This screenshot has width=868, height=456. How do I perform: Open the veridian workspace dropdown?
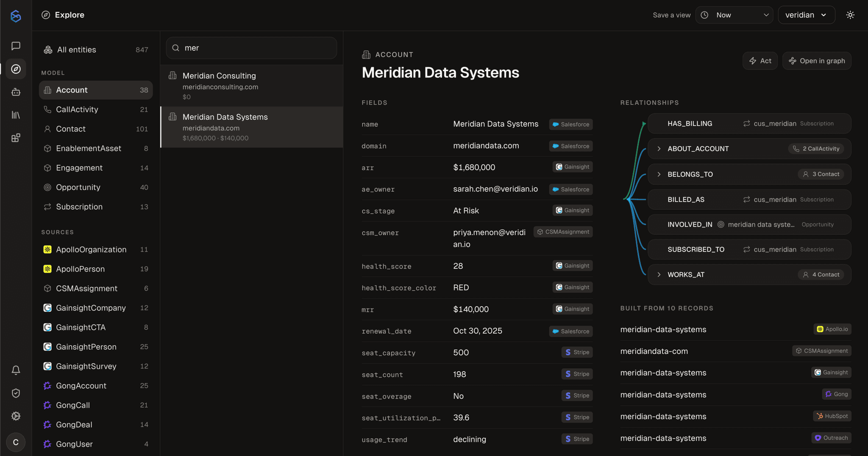[x=806, y=15]
